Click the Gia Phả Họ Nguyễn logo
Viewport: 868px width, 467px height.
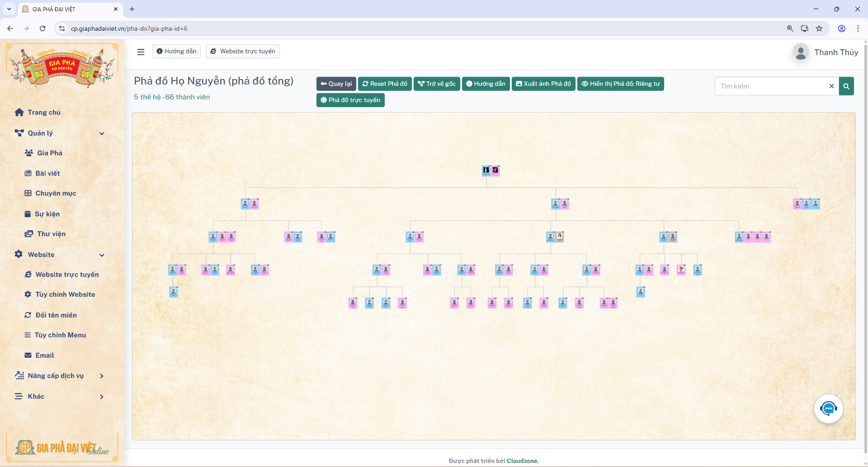62,66
